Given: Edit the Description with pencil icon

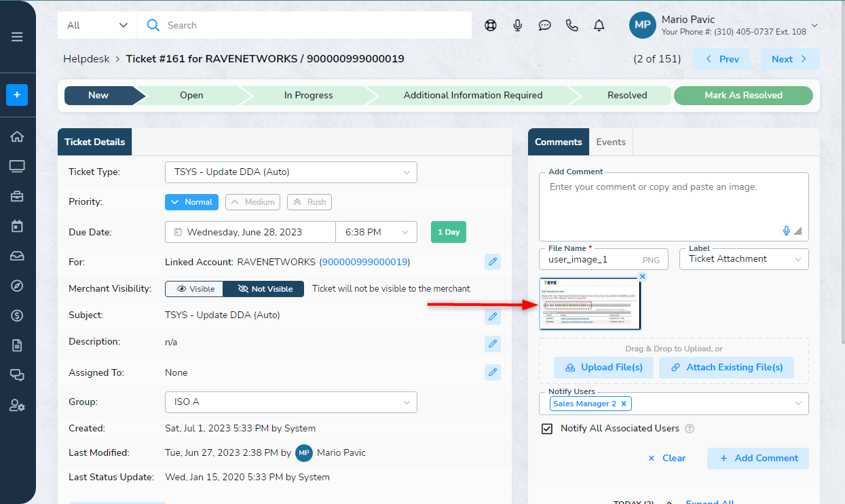Looking at the screenshot, I should (x=493, y=343).
